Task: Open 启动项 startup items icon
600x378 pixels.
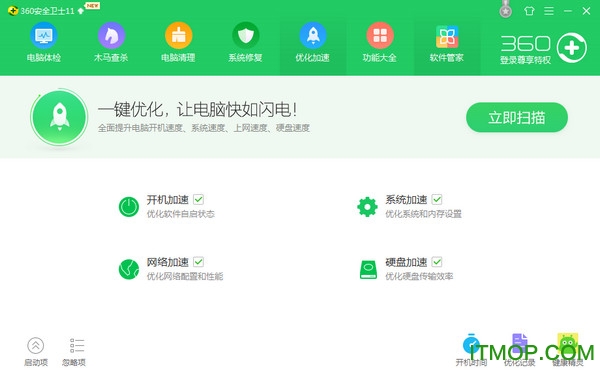Action: pyautogui.click(x=36, y=345)
